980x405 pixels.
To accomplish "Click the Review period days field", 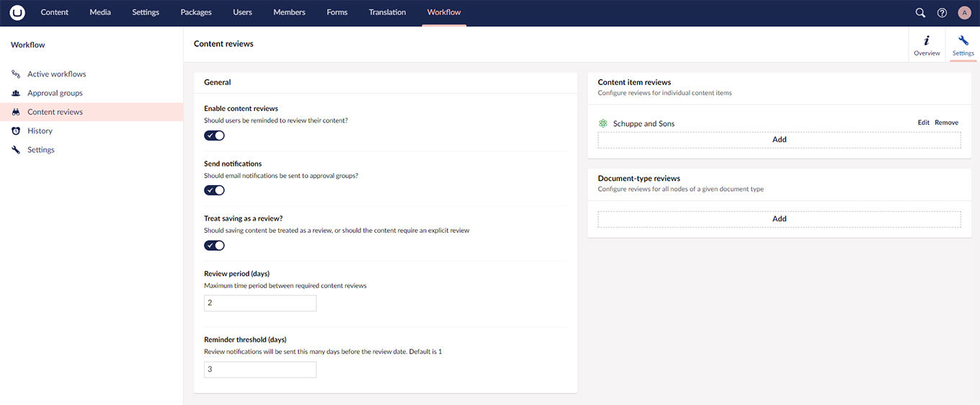I will [x=260, y=303].
